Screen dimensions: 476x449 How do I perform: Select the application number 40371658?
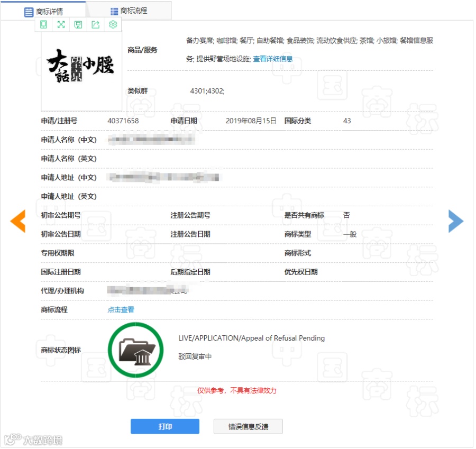tap(123, 121)
